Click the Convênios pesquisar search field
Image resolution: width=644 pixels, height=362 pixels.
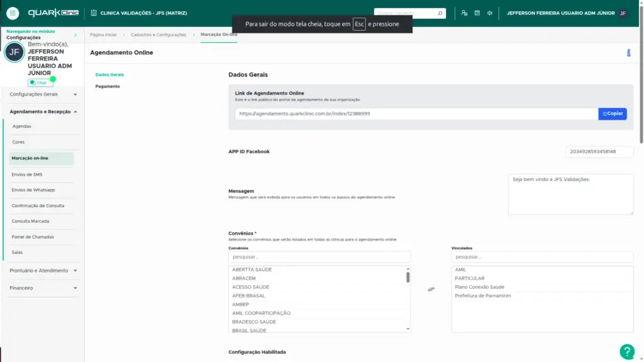pyautogui.click(x=319, y=257)
